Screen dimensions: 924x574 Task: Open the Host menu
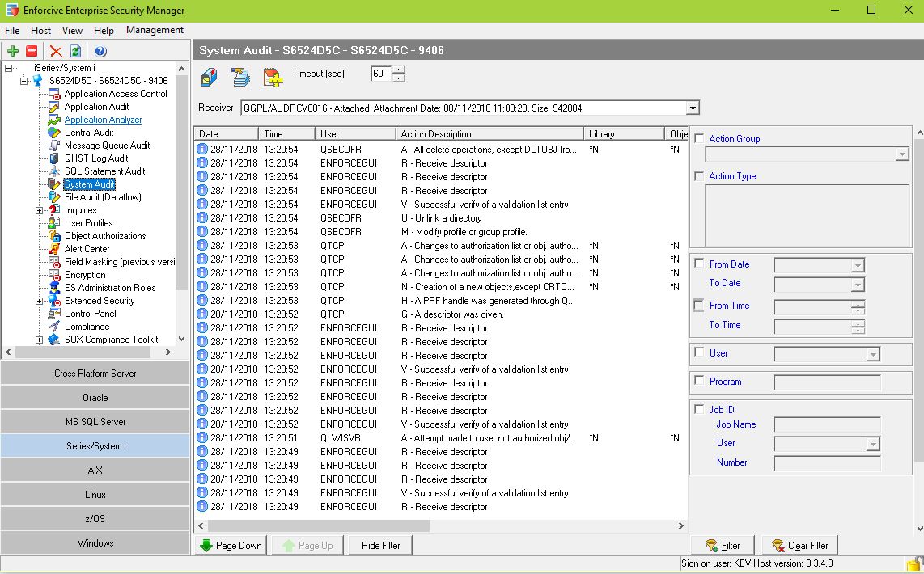click(40, 30)
